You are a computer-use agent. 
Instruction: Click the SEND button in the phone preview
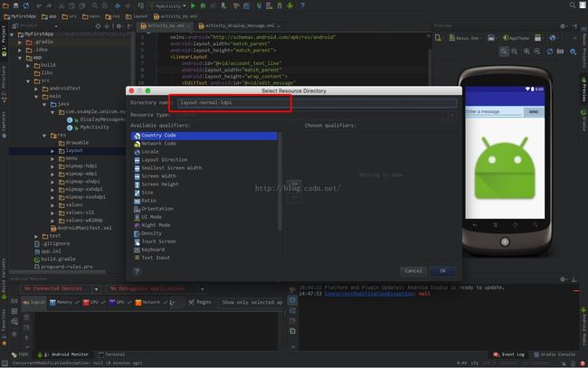533,112
